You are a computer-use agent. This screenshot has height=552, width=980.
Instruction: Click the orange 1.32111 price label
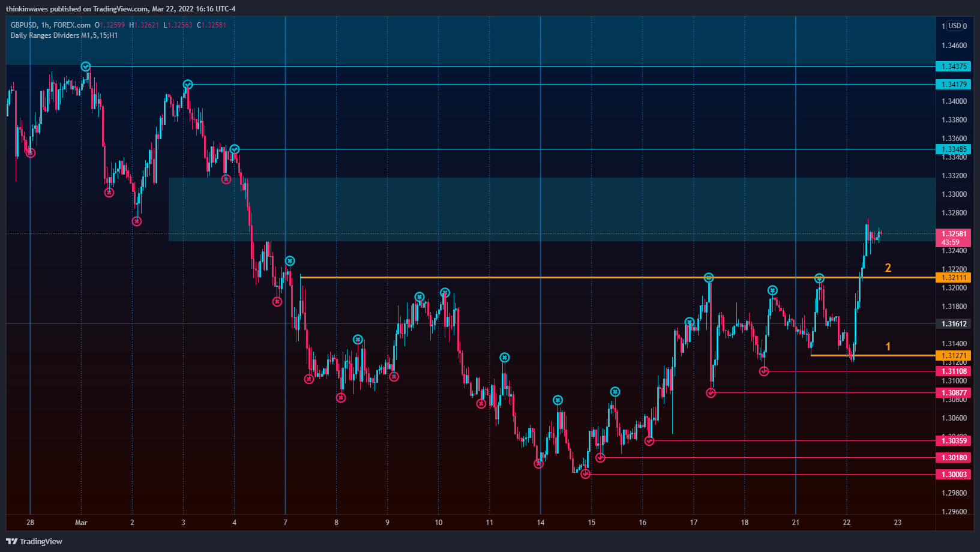click(953, 277)
